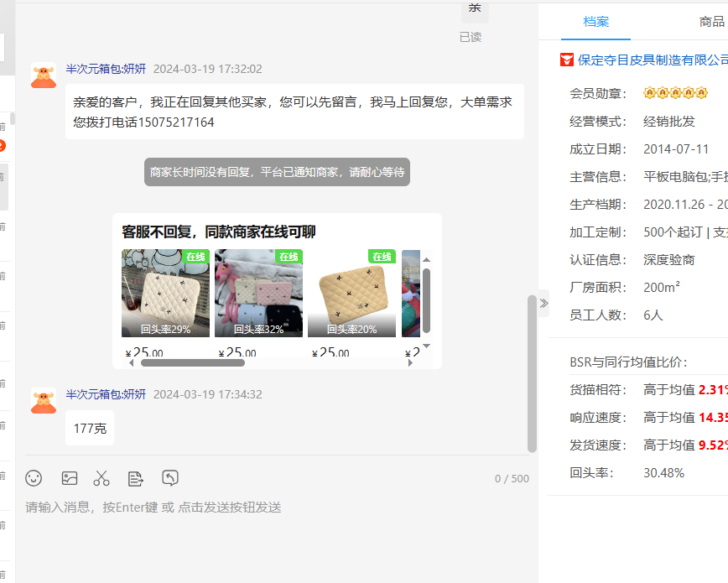This screenshot has width=728, height=583.
Task: Click the seller name 半次元箱包:妍妍
Action: [106, 69]
